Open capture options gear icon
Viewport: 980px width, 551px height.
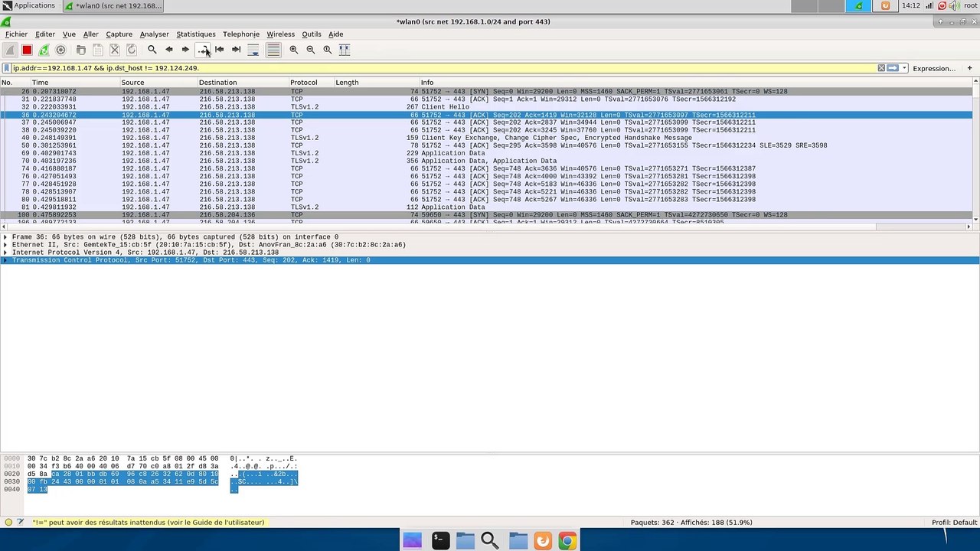[x=60, y=50]
